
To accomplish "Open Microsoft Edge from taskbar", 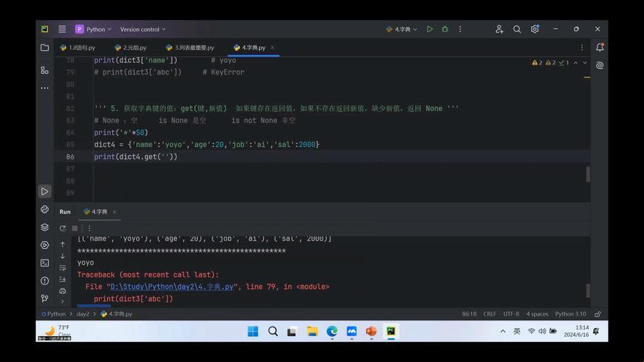I will pyautogui.click(x=332, y=331).
